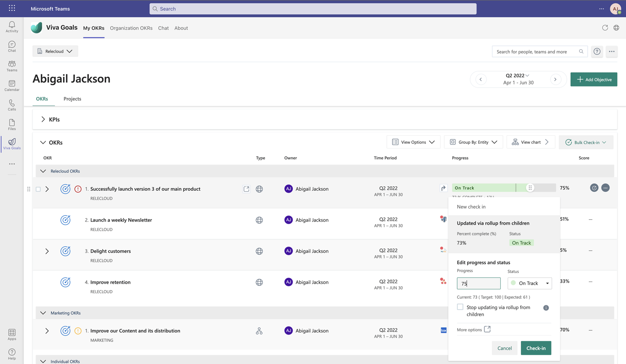
Task: Select the checkbox for version 3 objective row
Action: coord(38,189)
